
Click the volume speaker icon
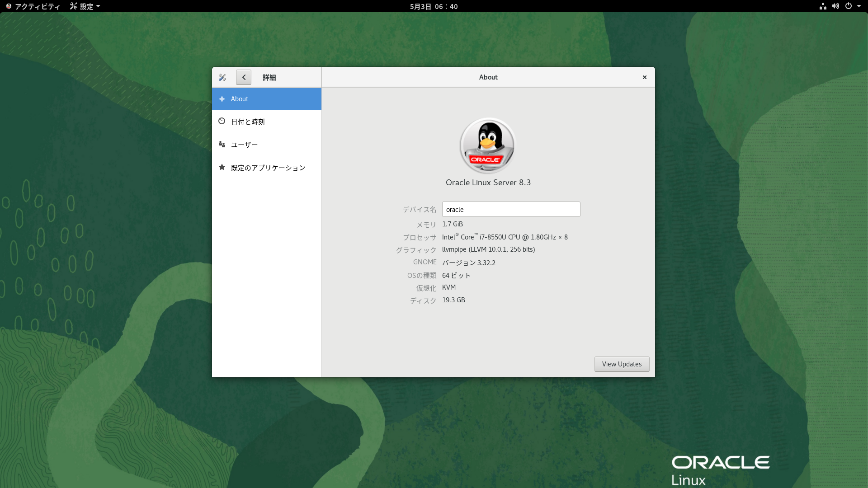point(835,6)
